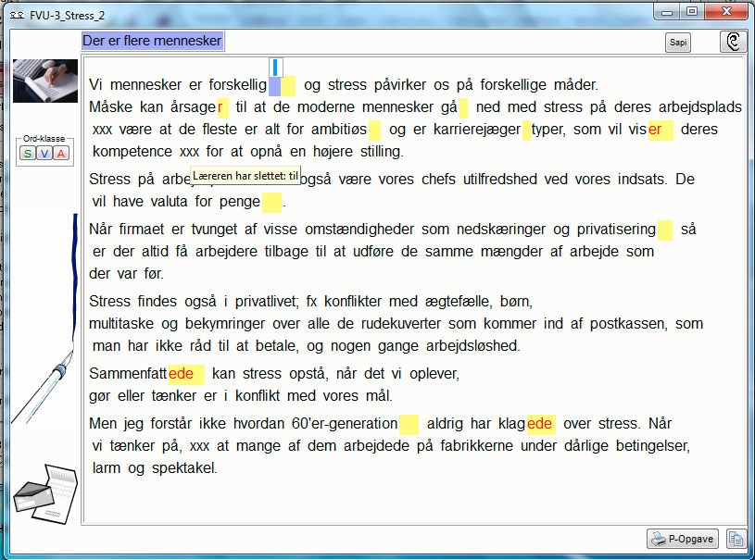Screen dimensions: 755x560
Task: Click the S word-class button
Action: click(x=28, y=154)
